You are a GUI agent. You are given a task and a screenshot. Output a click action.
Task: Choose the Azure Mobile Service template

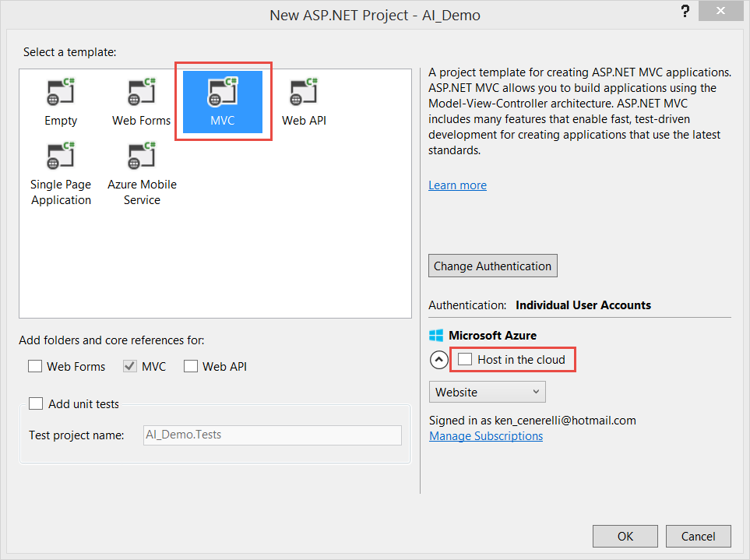[142, 175]
